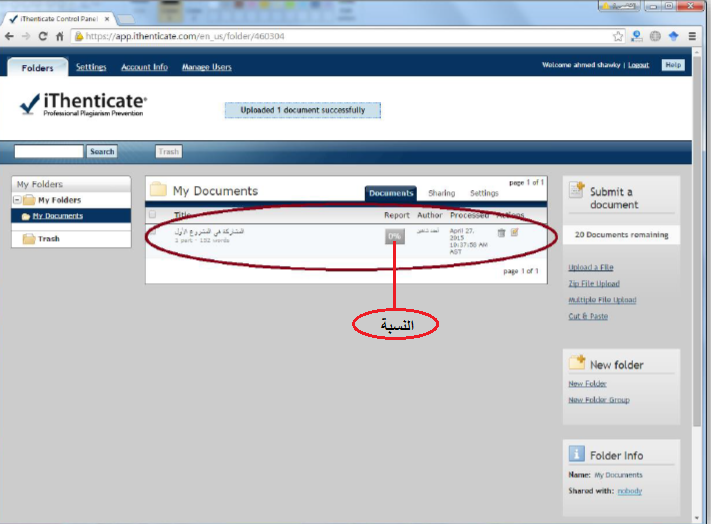Delete the document using the trash can icon
711x524 pixels.
tap(501, 233)
